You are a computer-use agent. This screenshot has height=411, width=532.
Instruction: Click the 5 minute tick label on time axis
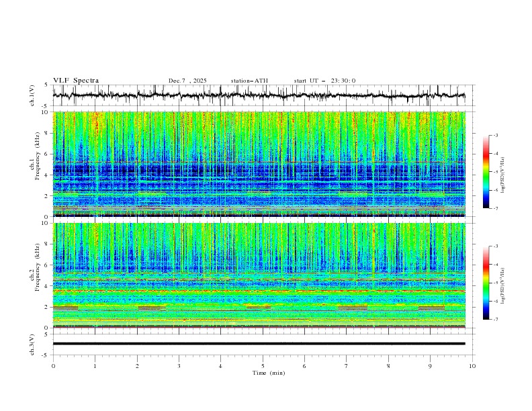click(263, 367)
